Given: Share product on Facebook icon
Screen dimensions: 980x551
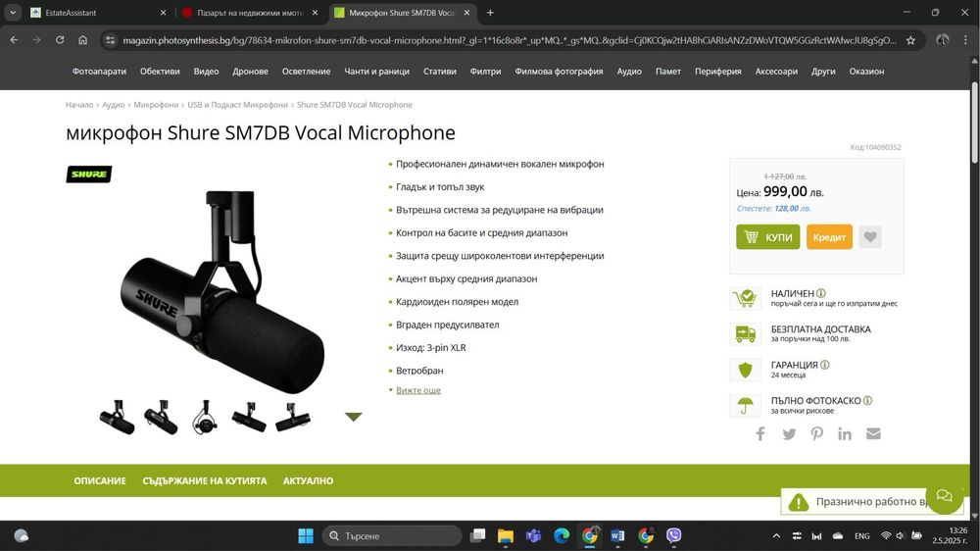Looking at the screenshot, I should coord(760,433).
